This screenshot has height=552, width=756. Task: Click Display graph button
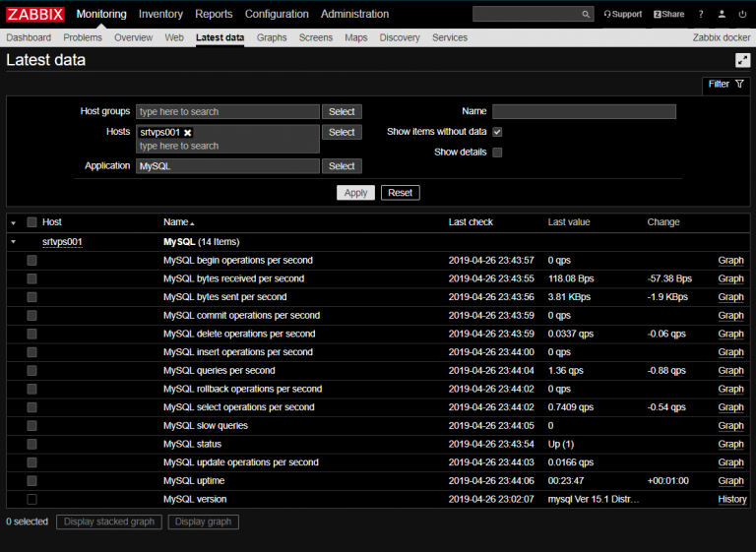(x=204, y=521)
